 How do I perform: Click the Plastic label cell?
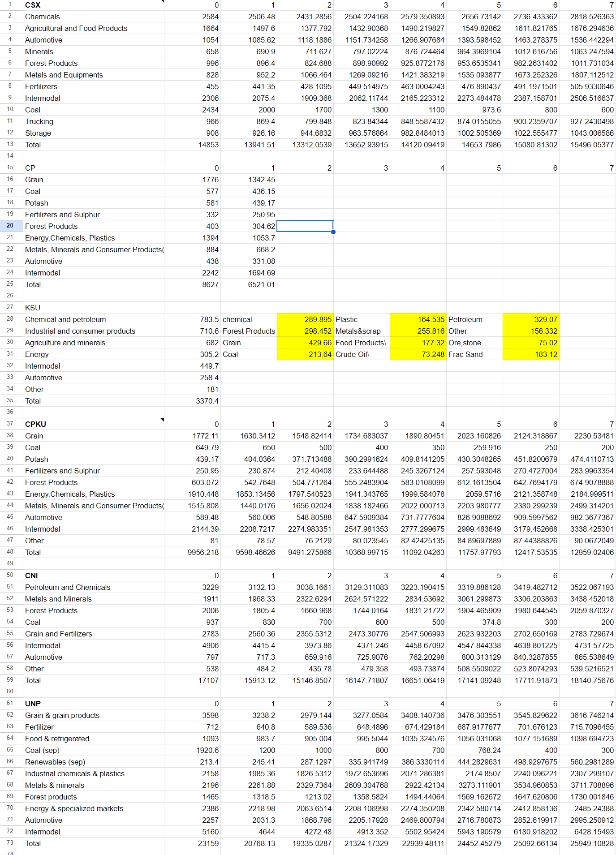[x=362, y=319]
